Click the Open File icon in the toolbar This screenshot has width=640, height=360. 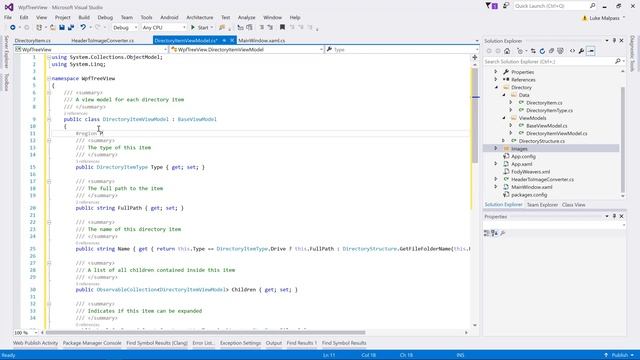point(53,27)
